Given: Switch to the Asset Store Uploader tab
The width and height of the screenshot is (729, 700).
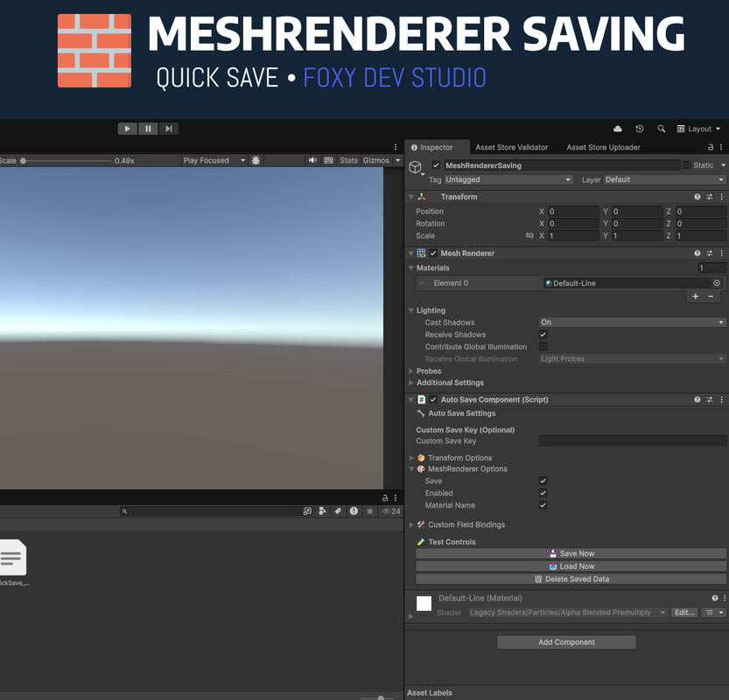Looking at the screenshot, I should click(603, 147).
